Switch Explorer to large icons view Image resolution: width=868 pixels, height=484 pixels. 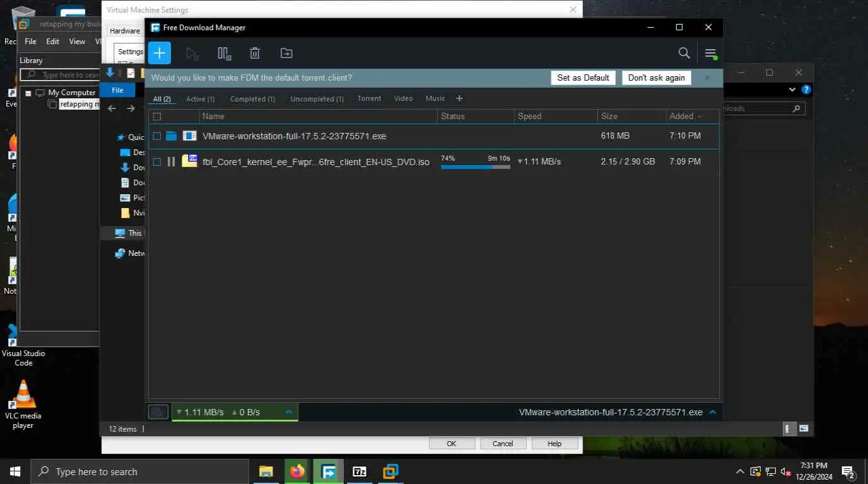tap(804, 429)
